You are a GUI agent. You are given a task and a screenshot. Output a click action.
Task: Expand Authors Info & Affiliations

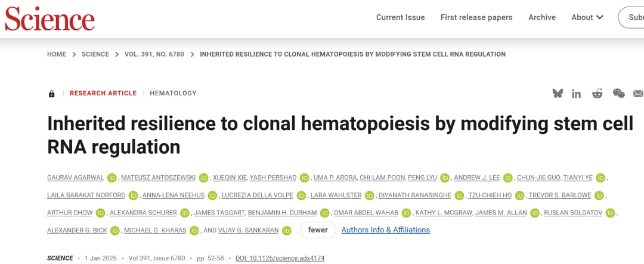tap(385, 230)
